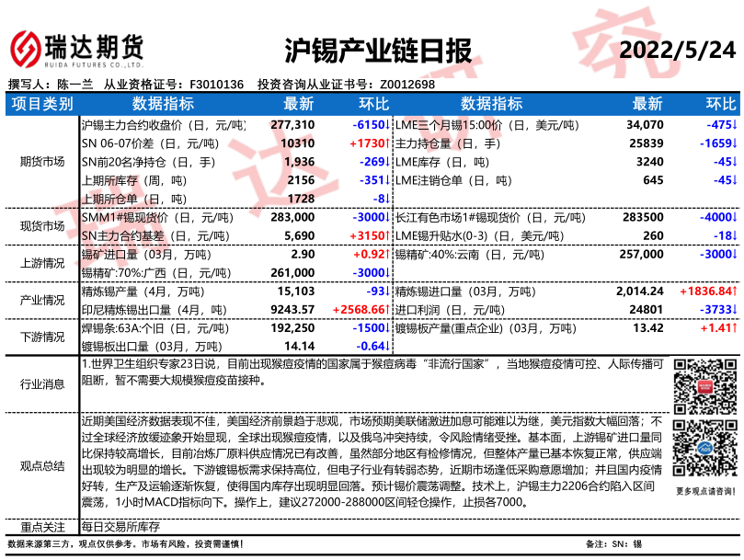The image size is (744, 560).
Task: Click the 上游情况 category cell
Action: point(41,264)
